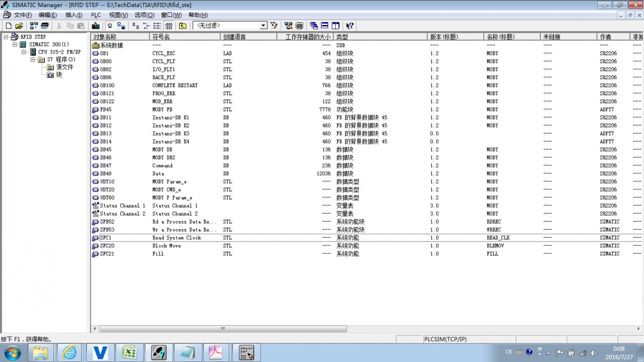This screenshot has width=644, height=362.
Task: Collapse the CPU 315-2 PN/DP node
Action: pos(24,52)
